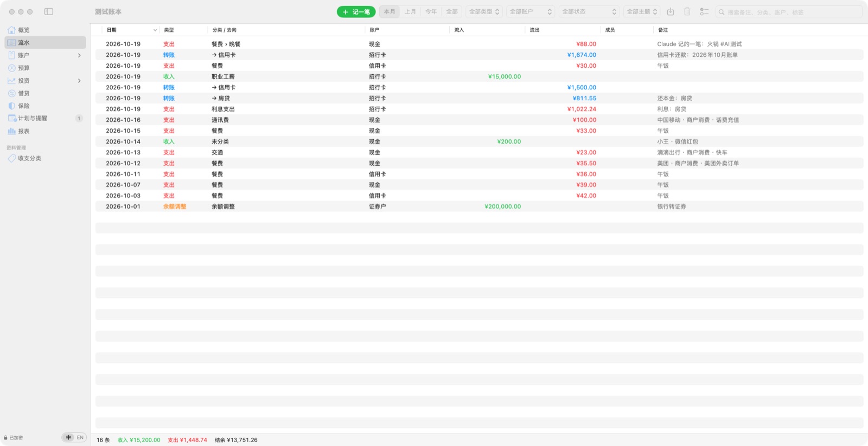
Task: Open the 全部状态 dropdown
Action: tap(589, 11)
